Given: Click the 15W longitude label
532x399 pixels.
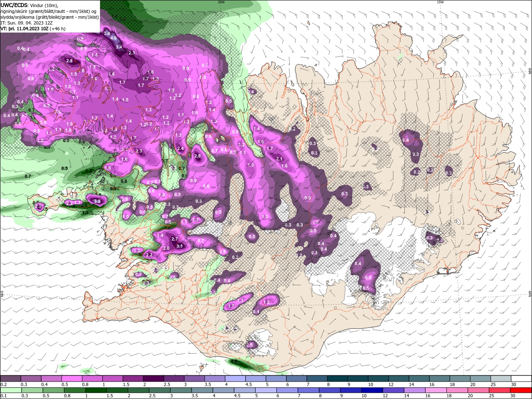Looking at the screenshot, I should [x=440, y=2].
